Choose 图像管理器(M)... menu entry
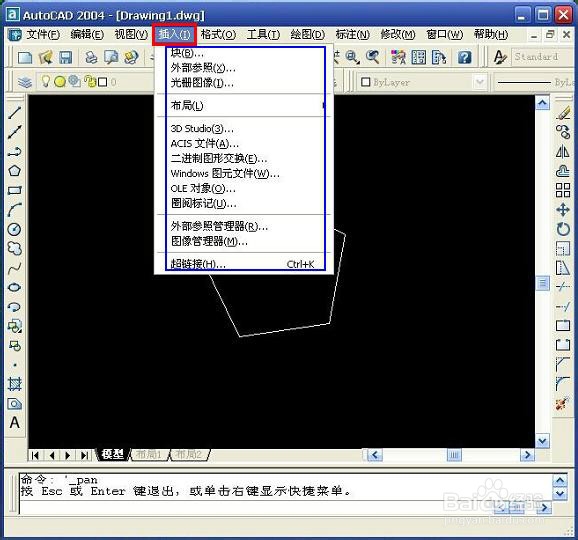Image resolution: width=578 pixels, height=540 pixels. (x=244, y=241)
